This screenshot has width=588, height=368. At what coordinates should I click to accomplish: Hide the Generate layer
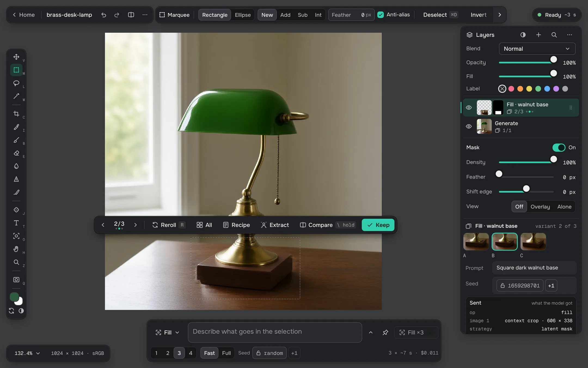[469, 126]
